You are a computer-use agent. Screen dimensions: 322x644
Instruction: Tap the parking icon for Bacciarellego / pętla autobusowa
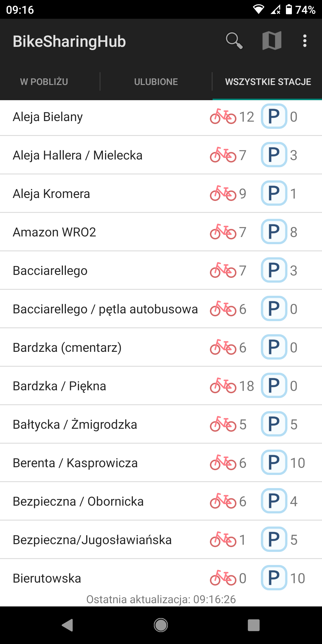point(274,309)
